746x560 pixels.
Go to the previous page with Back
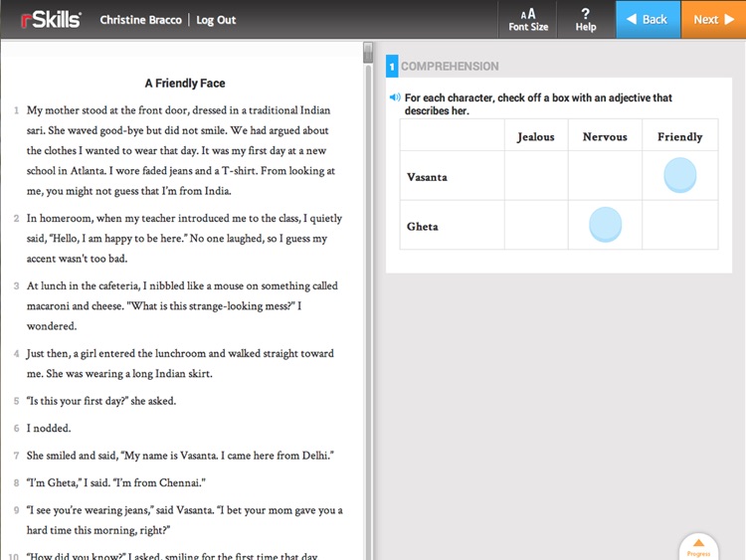click(x=648, y=20)
